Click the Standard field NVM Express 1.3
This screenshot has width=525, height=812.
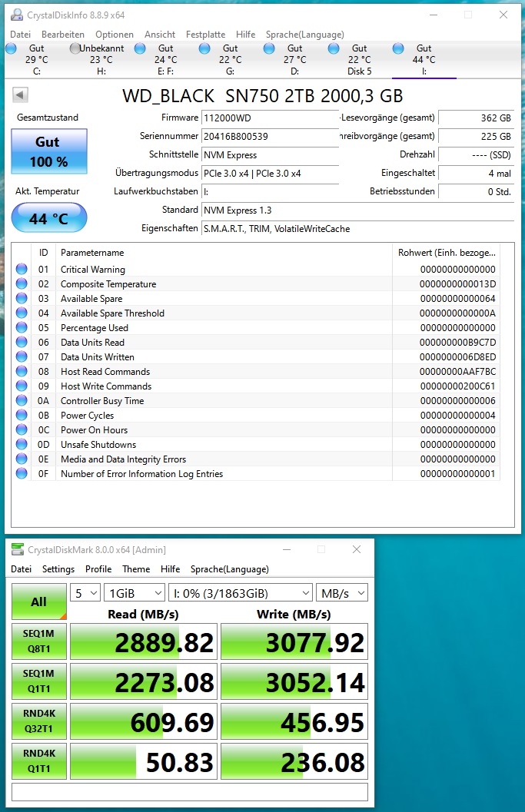tap(357, 210)
